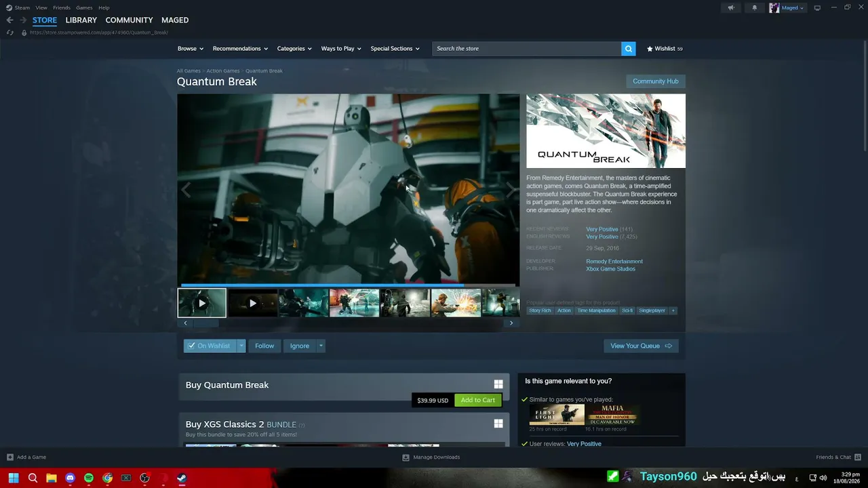The image size is (868, 488).
Task: Open the All Games breadcrumb
Action: click(189, 70)
